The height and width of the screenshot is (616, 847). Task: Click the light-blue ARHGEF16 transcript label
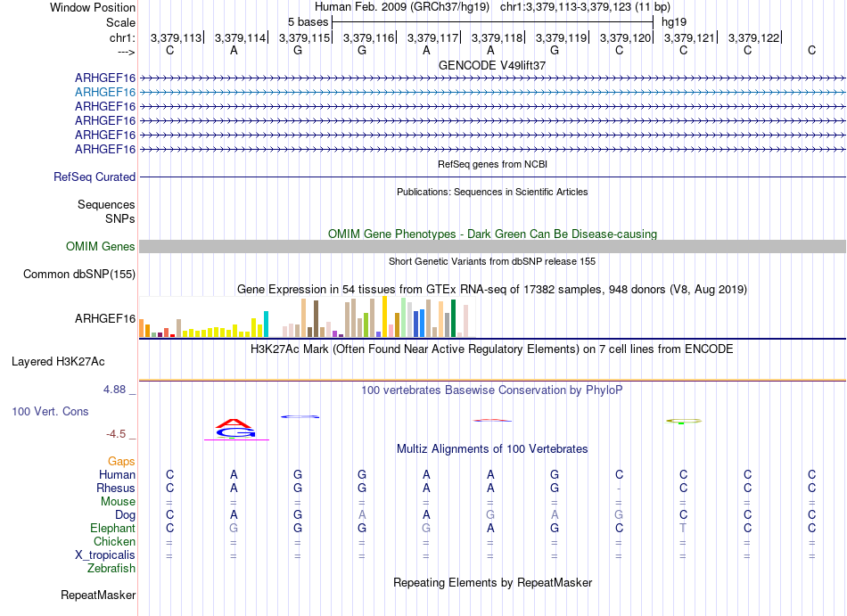pos(105,93)
